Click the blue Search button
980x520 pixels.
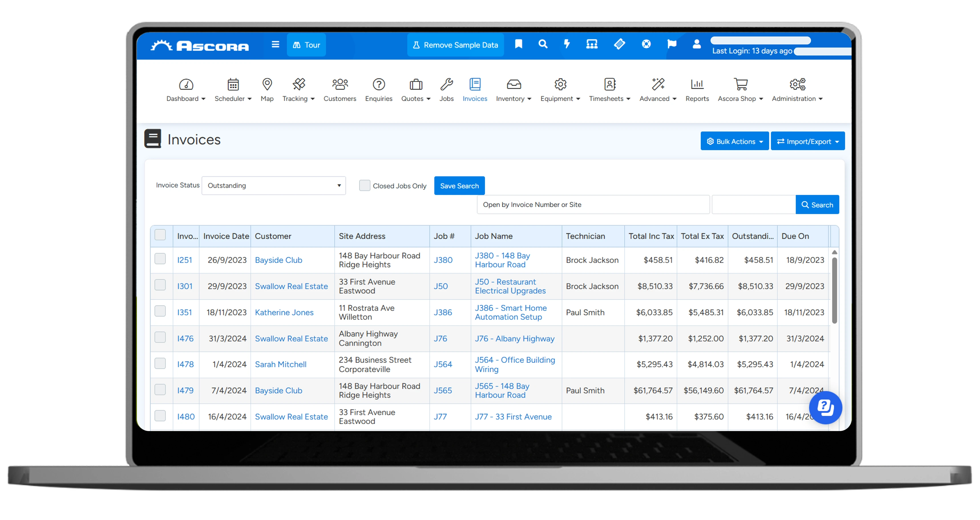(817, 205)
